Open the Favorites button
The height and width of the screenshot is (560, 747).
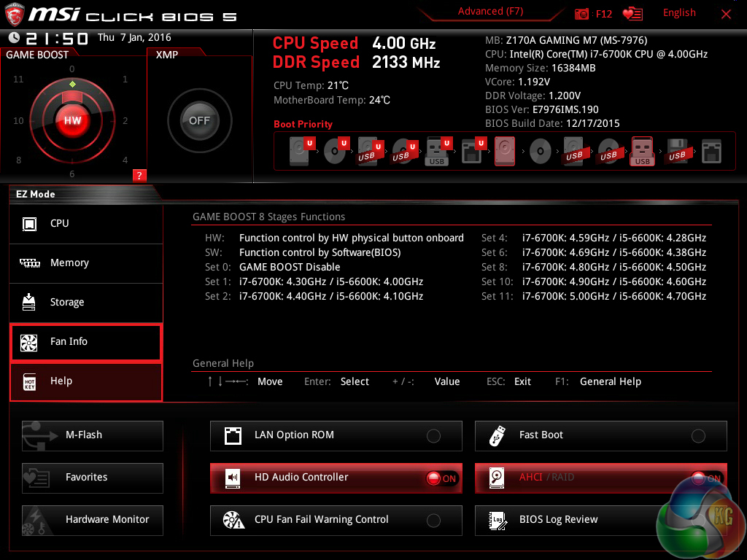pos(93,478)
